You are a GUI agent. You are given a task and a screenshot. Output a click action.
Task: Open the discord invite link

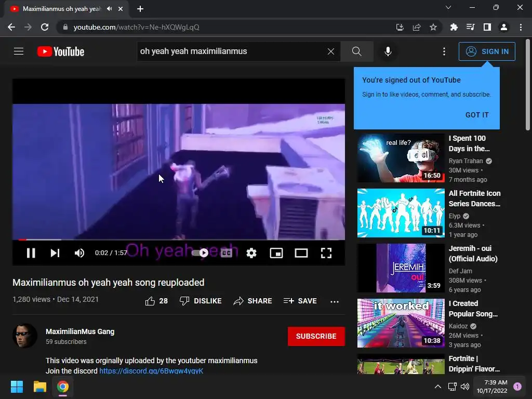[x=151, y=371]
